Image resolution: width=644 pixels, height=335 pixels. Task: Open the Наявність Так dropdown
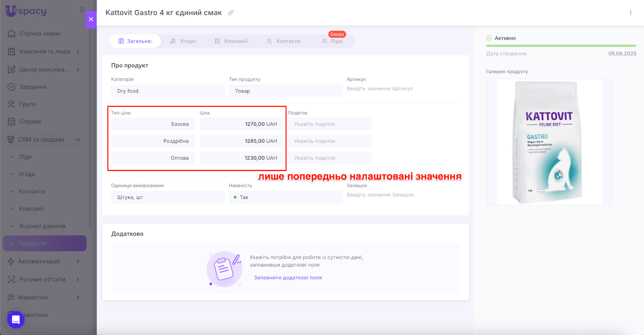click(286, 197)
